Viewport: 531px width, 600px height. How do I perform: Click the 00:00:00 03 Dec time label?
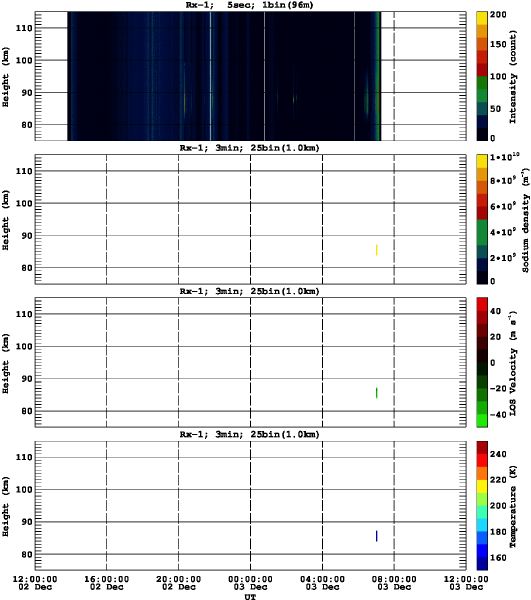pos(251,583)
